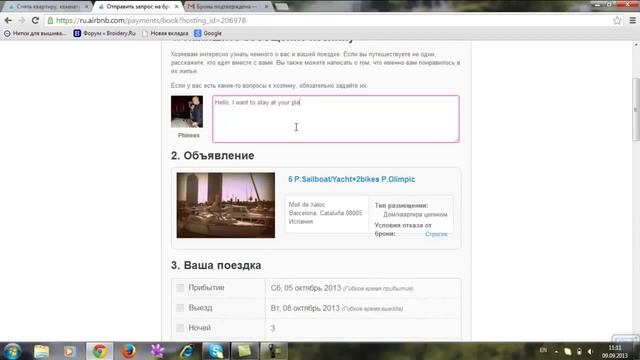Open Skype from the taskbar
Image resolution: width=640 pixels, height=360 pixels.
(216, 351)
